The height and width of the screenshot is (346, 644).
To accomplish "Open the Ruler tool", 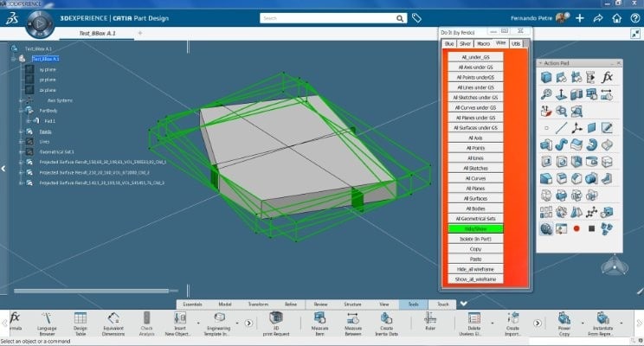I will coord(430,321).
